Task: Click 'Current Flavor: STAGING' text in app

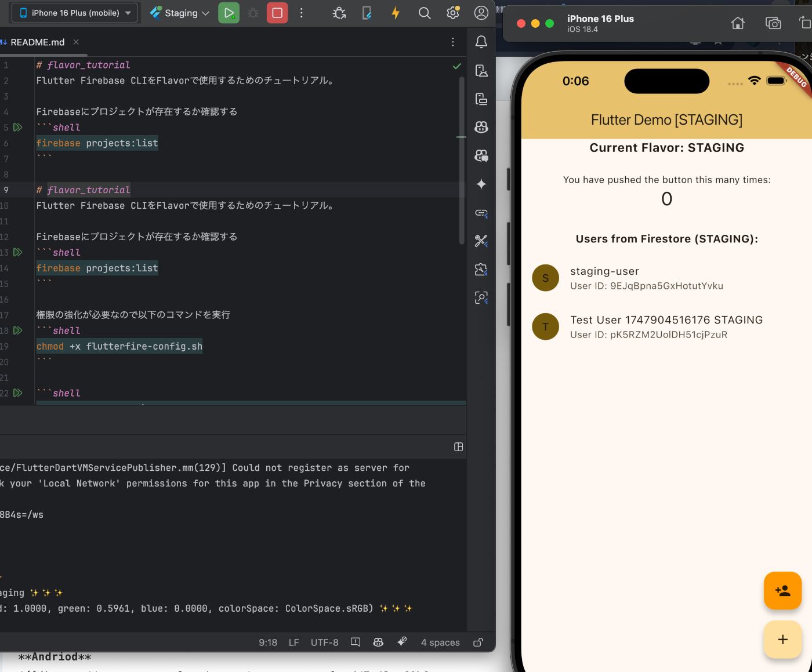Action: [666, 148]
